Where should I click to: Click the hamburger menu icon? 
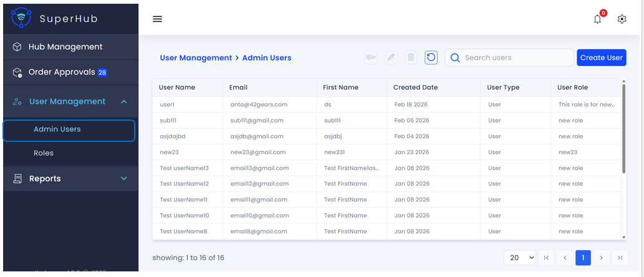click(x=157, y=19)
